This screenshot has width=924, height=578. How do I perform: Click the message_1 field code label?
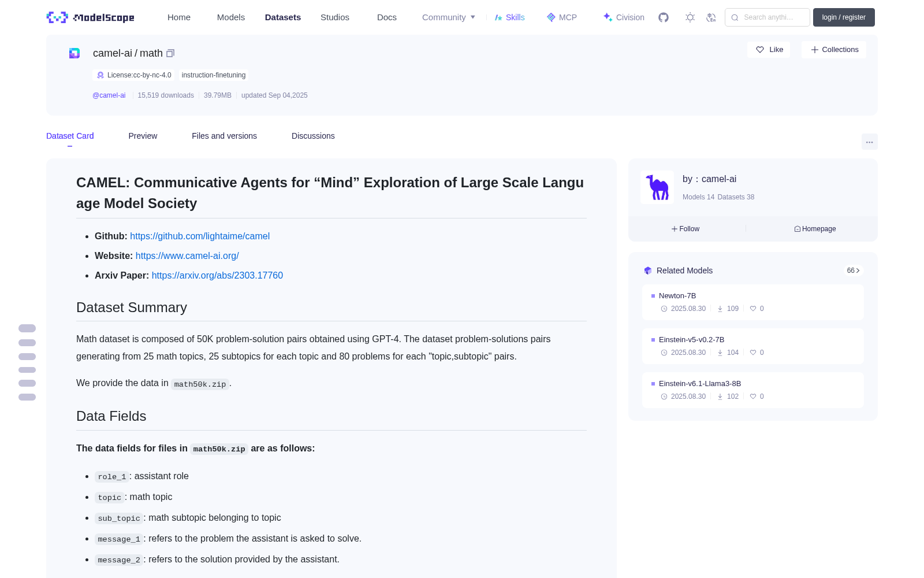119,539
